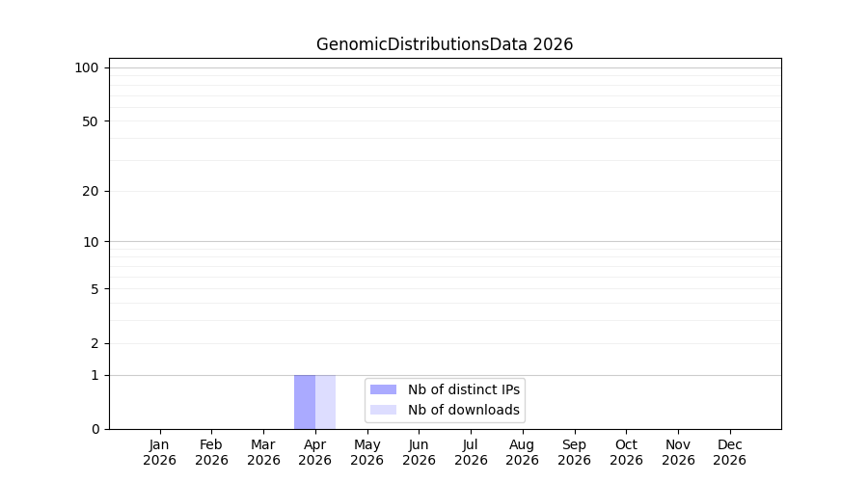Click the Dec 2026 axis label
The height and width of the screenshot is (482, 868).
point(730,452)
